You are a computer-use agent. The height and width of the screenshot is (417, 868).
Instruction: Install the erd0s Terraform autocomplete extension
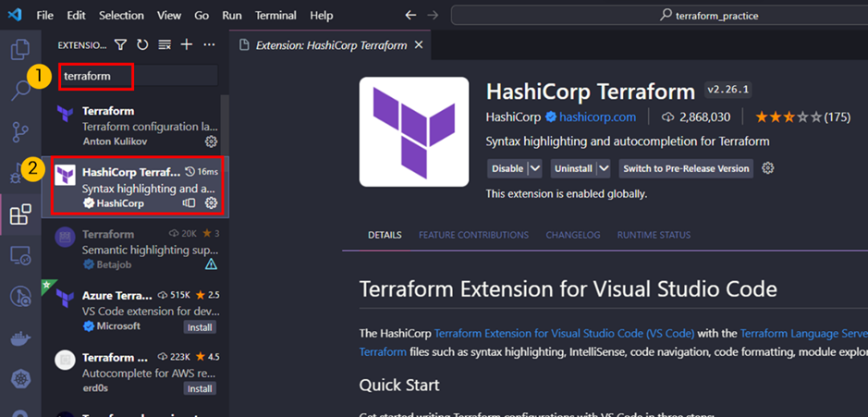click(x=200, y=388)
